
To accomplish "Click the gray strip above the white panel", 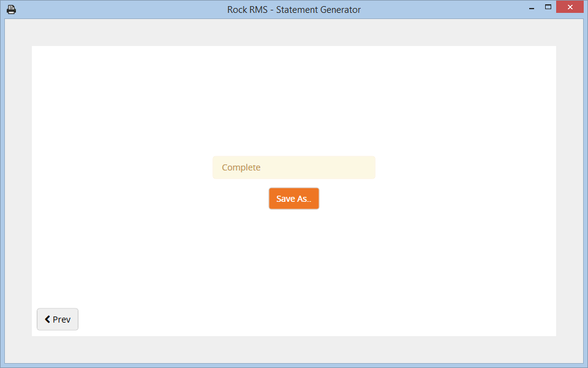I will pos(294,33).
